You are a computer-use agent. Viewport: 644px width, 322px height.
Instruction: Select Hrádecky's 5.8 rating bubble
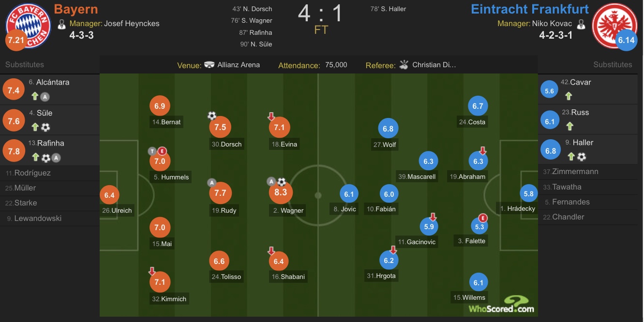point(529,194)
